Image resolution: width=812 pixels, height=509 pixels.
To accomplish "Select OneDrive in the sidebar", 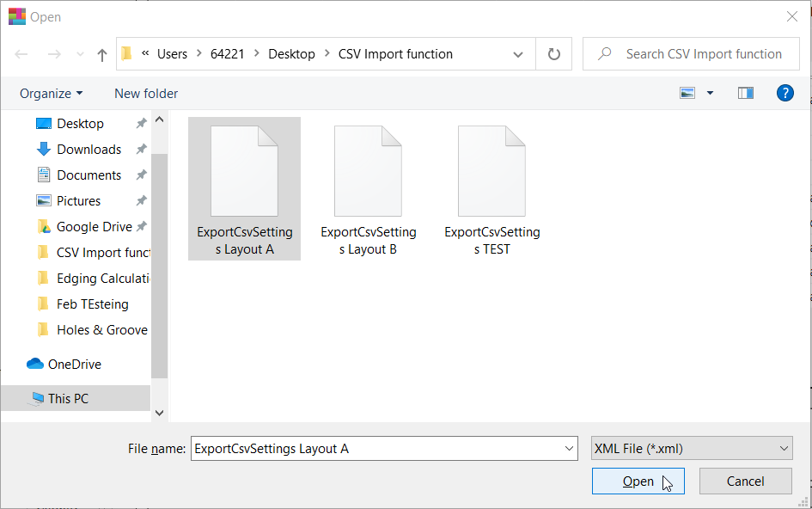I will point(75,365).
